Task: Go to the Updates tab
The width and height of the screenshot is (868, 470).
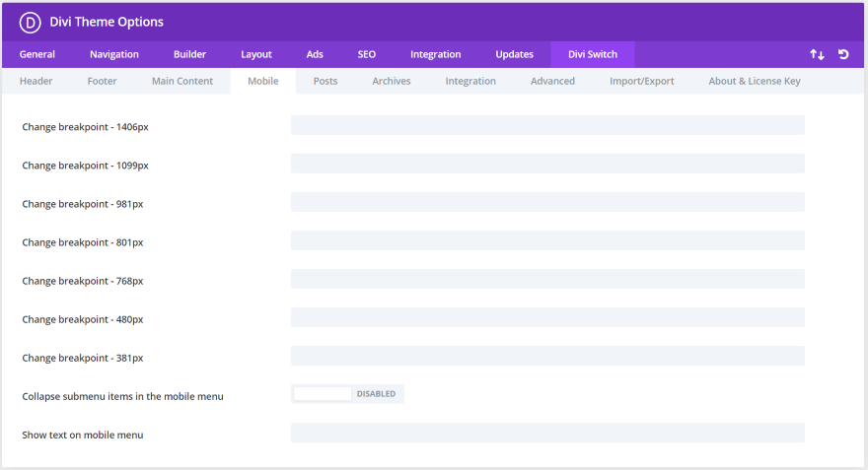Action: coord(514,54)
